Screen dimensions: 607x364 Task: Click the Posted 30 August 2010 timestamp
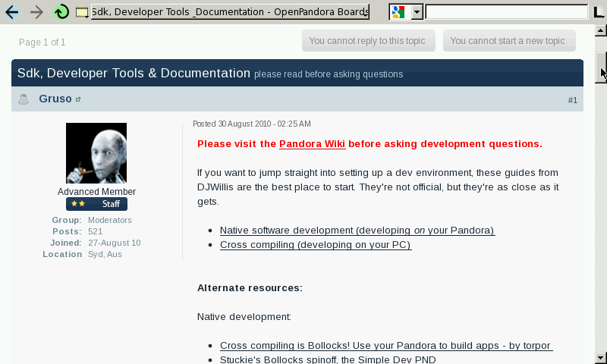click(x=252, y=124)
